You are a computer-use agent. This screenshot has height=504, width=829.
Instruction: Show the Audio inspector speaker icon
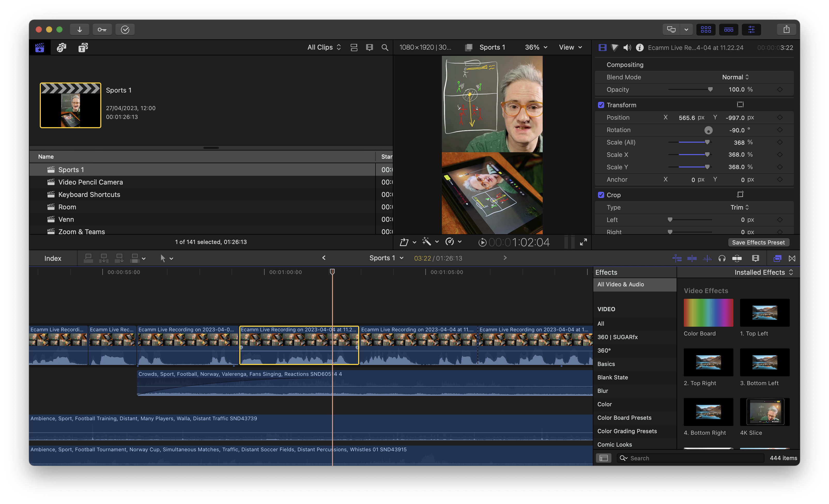[627, 48]
